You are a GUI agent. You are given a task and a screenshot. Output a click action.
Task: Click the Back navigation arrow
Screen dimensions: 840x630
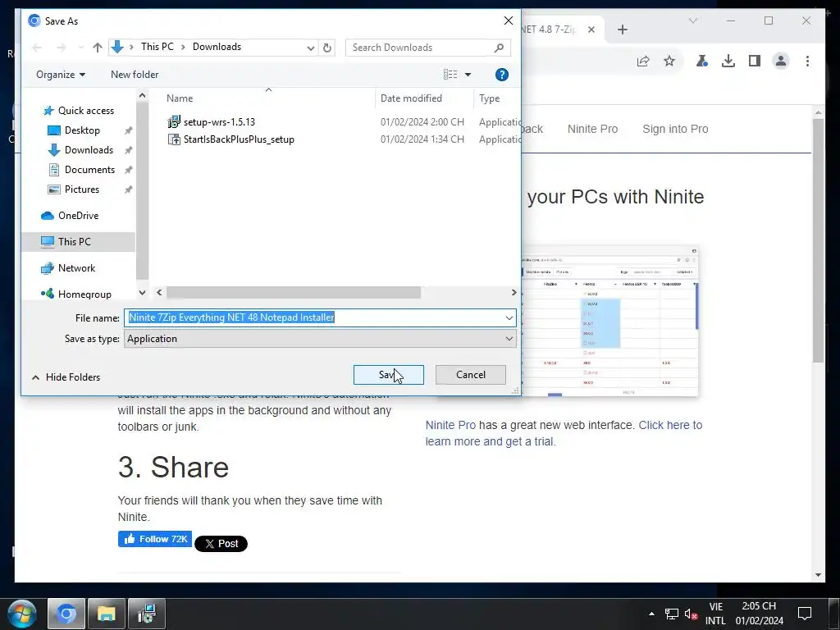37,47
